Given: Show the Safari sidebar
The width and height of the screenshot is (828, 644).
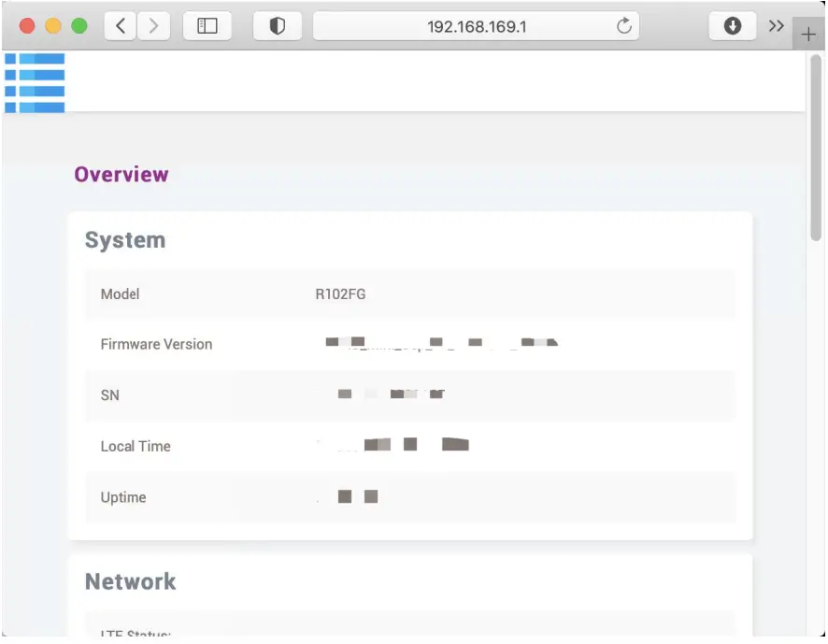Looking at the screenshot, I should [x=207, y=26].
